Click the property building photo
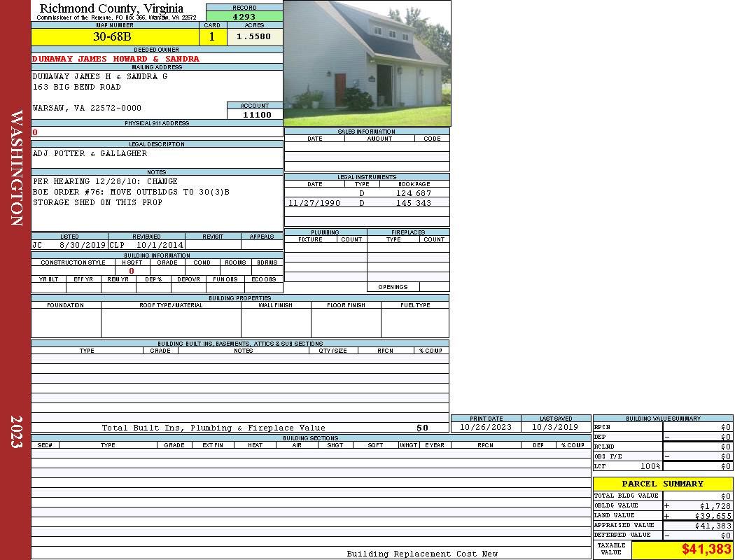The height and width of the screenshot is (560, 735). [367, 63]
